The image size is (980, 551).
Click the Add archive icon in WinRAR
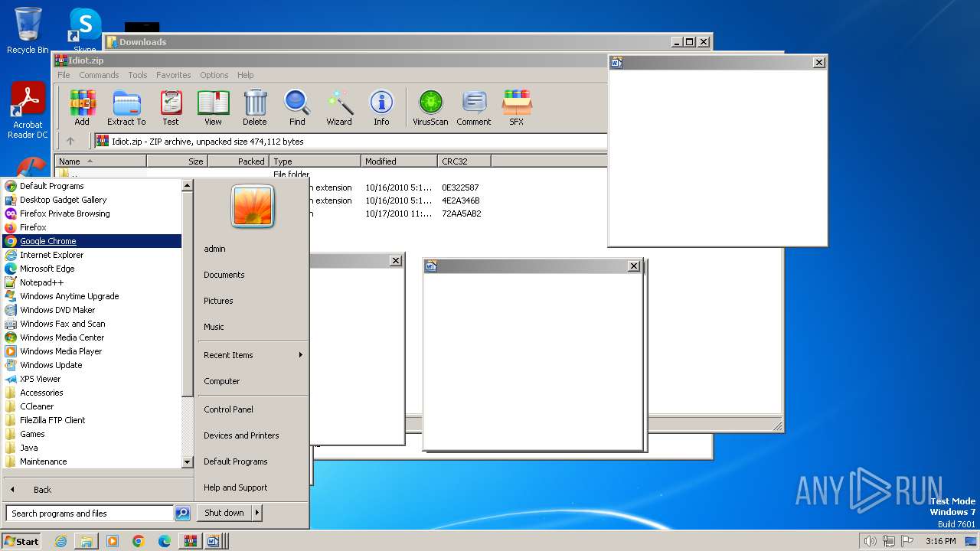click(x=82, y=108)
